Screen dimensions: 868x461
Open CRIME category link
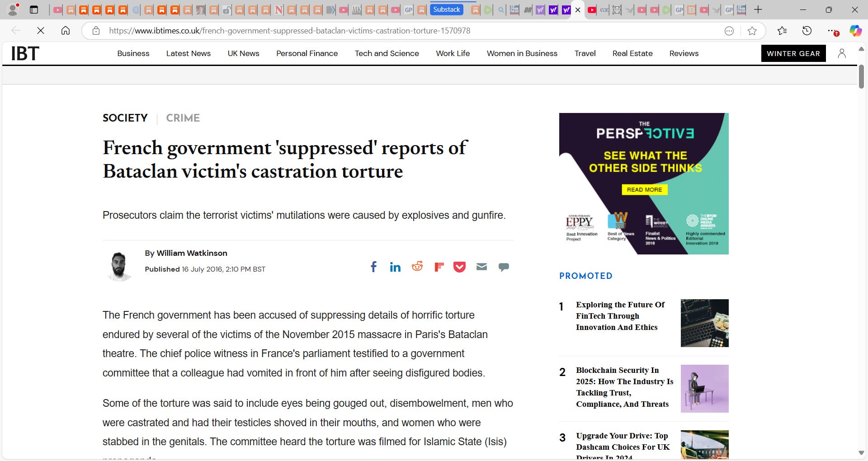(183, 118)
